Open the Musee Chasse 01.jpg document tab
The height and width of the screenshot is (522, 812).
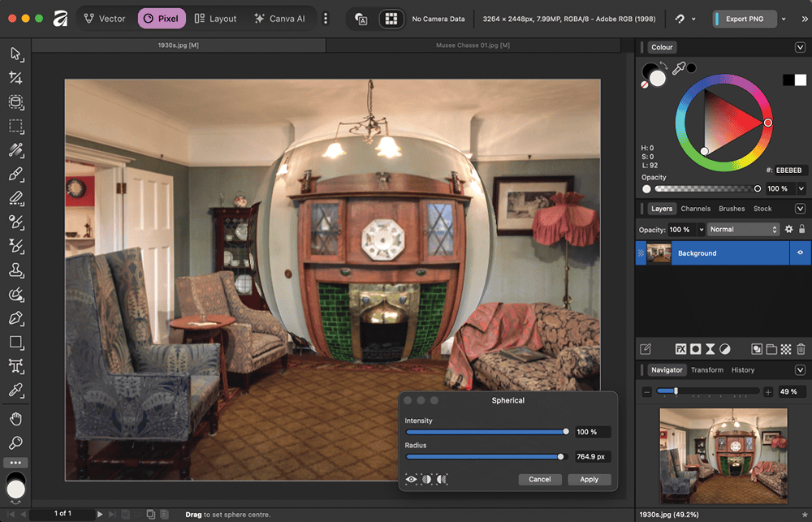click(x=472, y=45)
